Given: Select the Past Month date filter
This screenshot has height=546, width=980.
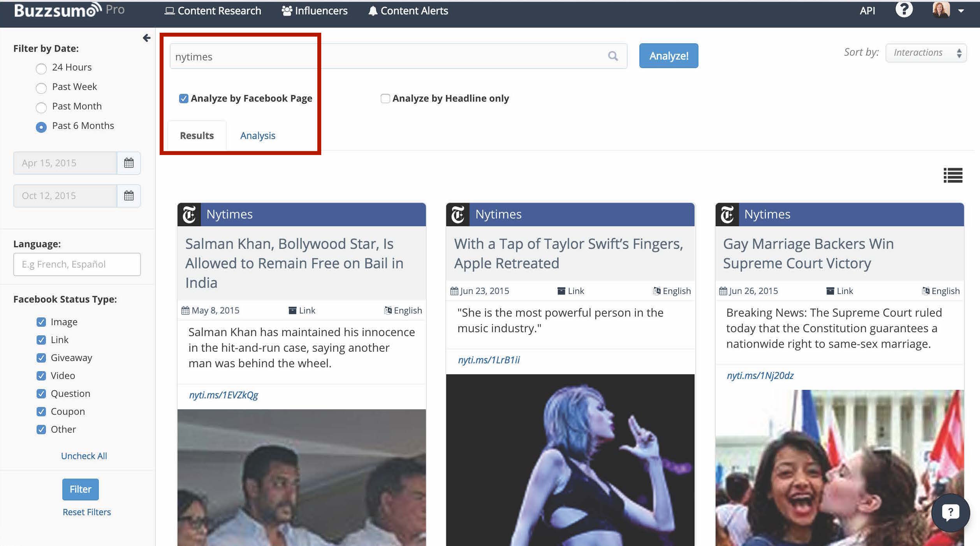Looking at the screenshot, I should click(x=41, y=108).
